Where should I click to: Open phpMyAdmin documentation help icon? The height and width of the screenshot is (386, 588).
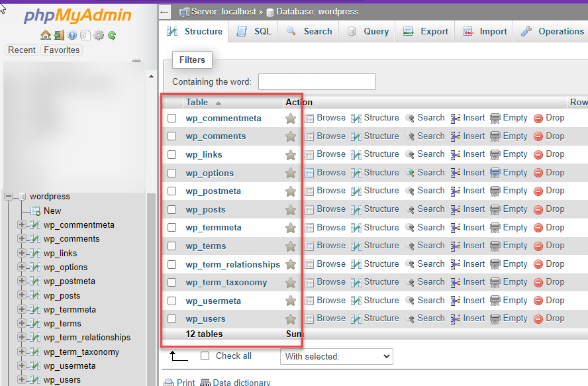(72, 35)
